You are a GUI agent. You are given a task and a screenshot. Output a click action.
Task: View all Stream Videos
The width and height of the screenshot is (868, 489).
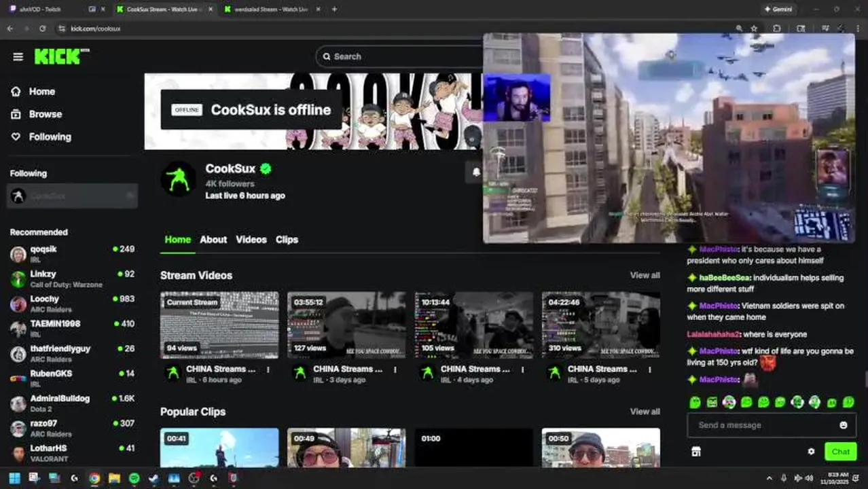click(x=645, y=275)
